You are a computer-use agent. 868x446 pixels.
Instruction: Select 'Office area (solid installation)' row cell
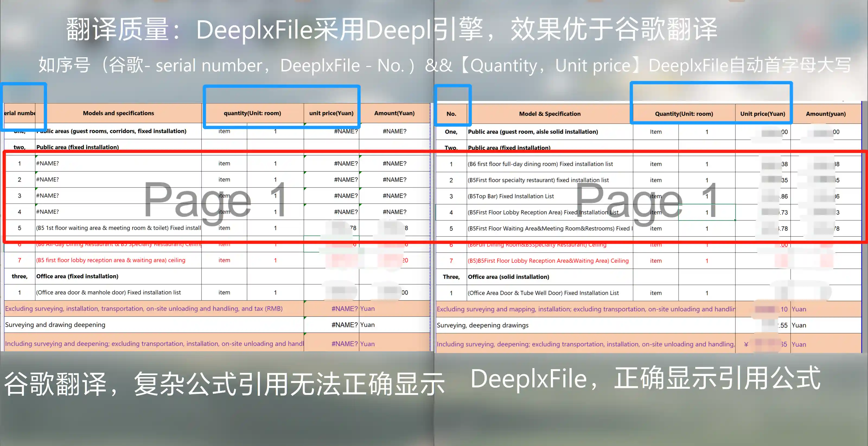pyautogui.click(x=508, y=277)
